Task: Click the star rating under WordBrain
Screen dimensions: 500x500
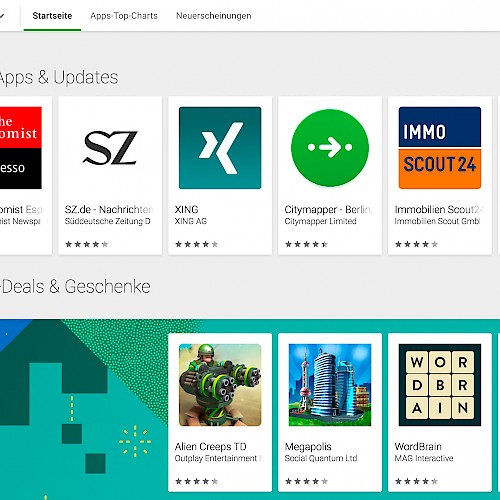Action: coord(416,481)
